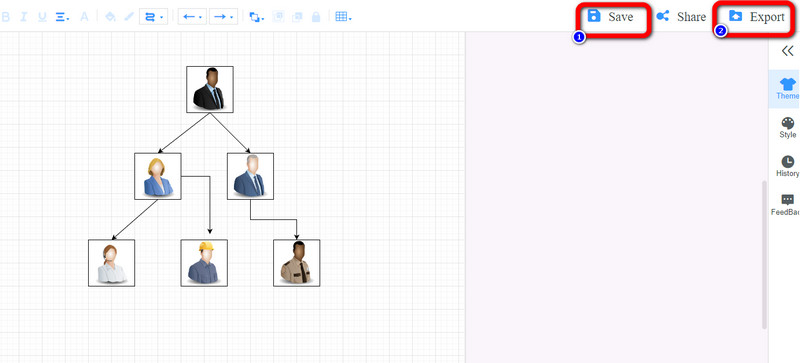Open the arrange layers dropdown
Viewport: 800px width, 363px height.
pos(256,17)
